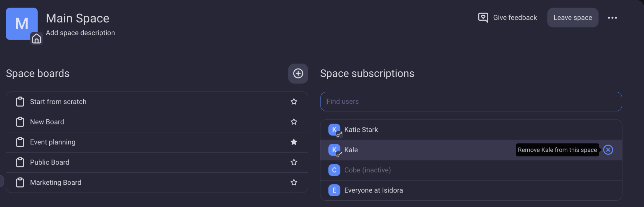Click the Leave space button
Image resolution: width=644 pixels, height=207 pixels.
[x=573, y=18]
